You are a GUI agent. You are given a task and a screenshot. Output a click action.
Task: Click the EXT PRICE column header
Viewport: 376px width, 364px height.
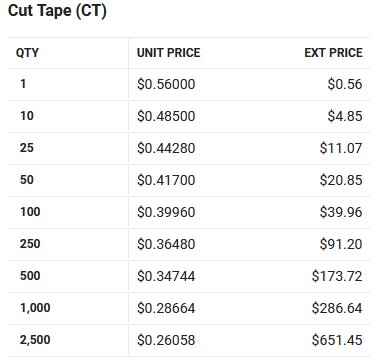(x=333, y=53)
